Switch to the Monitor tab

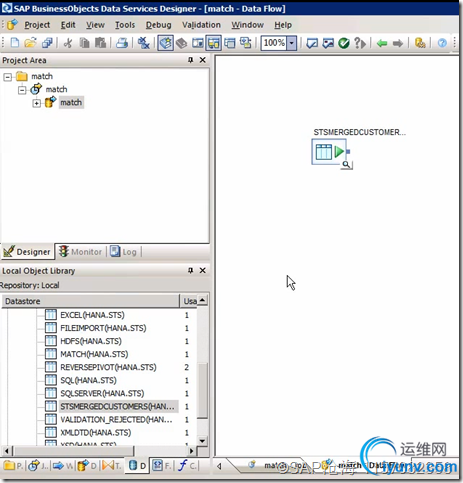81,252
